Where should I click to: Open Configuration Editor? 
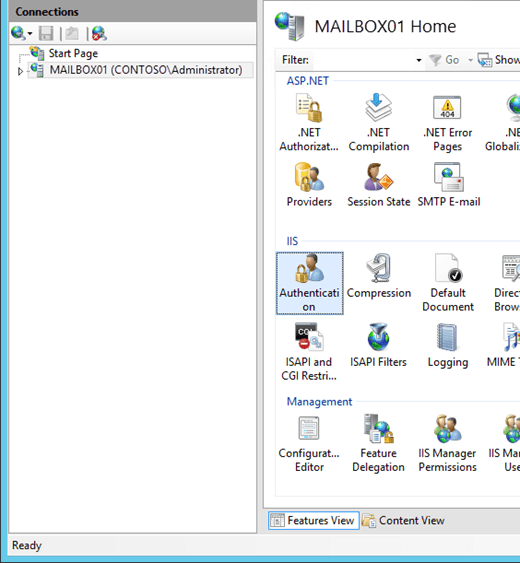(309, 444)
